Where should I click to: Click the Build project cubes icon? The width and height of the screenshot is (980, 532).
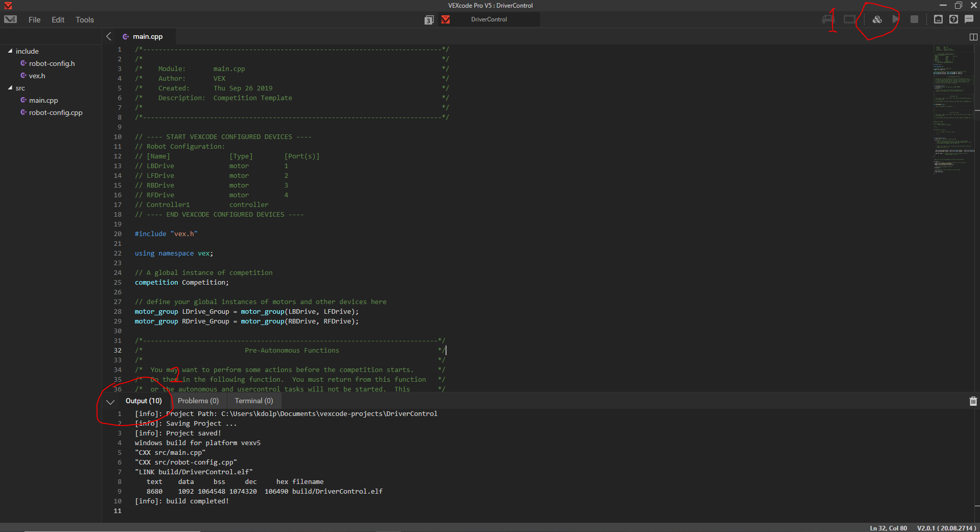click(877, 19)
